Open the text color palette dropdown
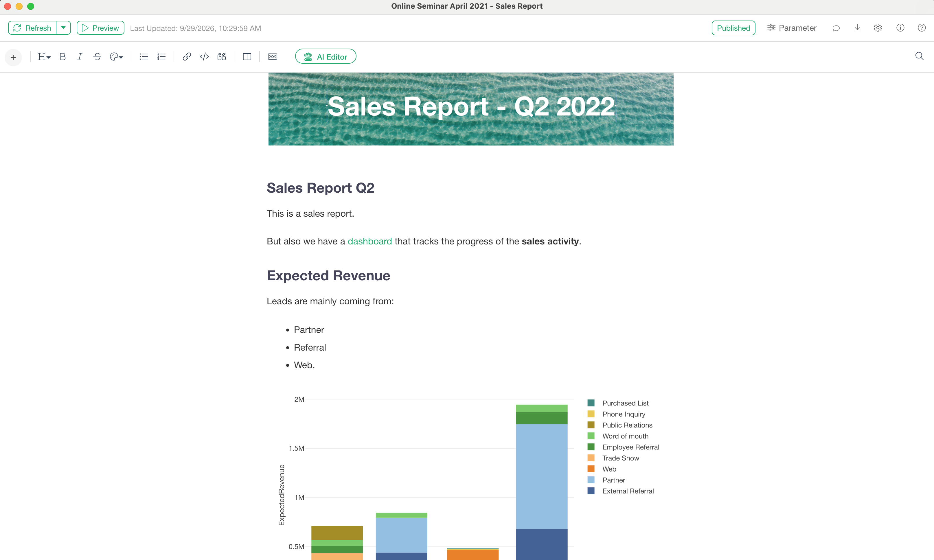934x560 pixels. pos(116,57)
